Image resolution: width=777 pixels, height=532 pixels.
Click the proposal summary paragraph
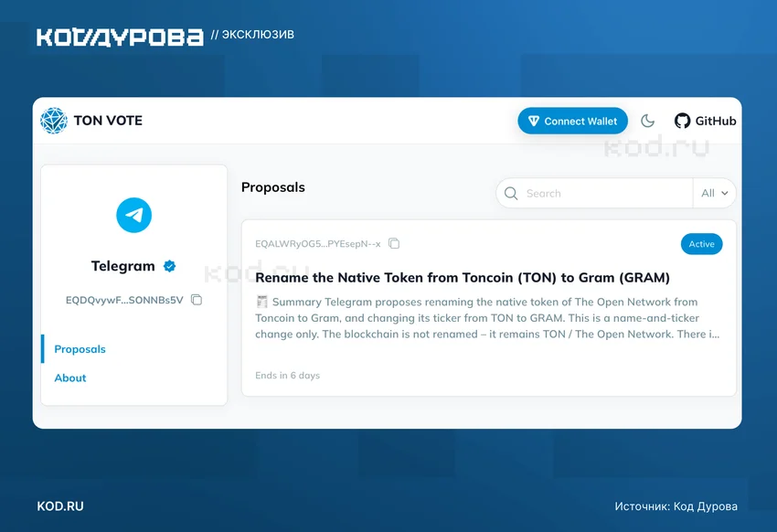487,318
